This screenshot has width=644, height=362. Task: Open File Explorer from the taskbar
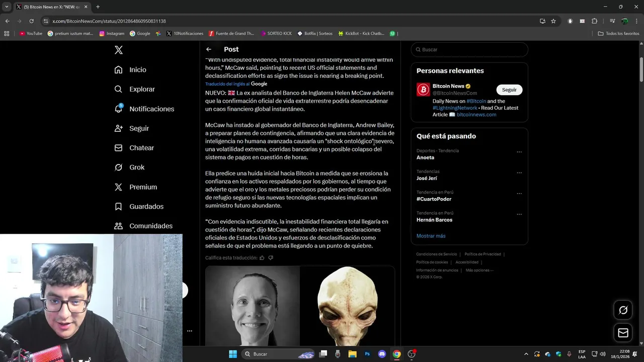tap(352, 354)
